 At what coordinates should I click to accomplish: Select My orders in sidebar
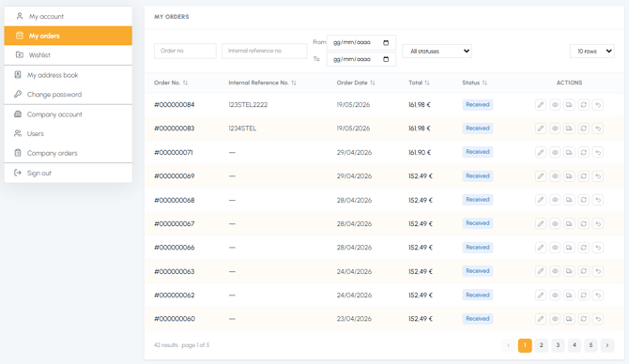click(69, 36)
